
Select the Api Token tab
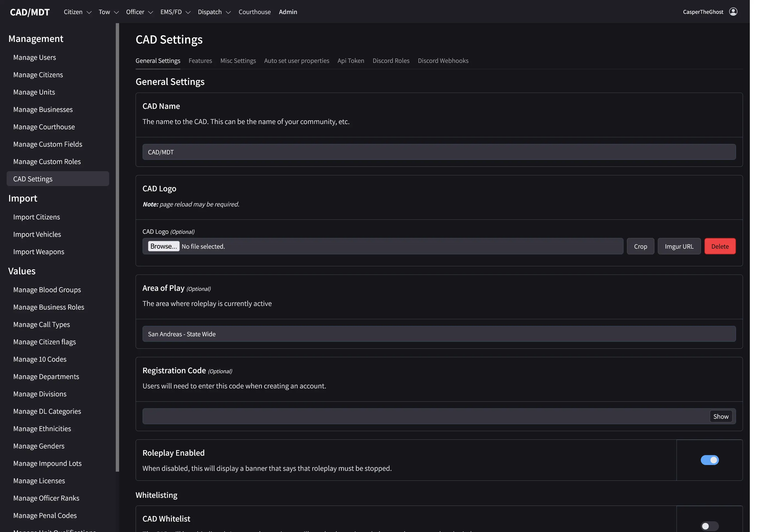tap(350, 61)
